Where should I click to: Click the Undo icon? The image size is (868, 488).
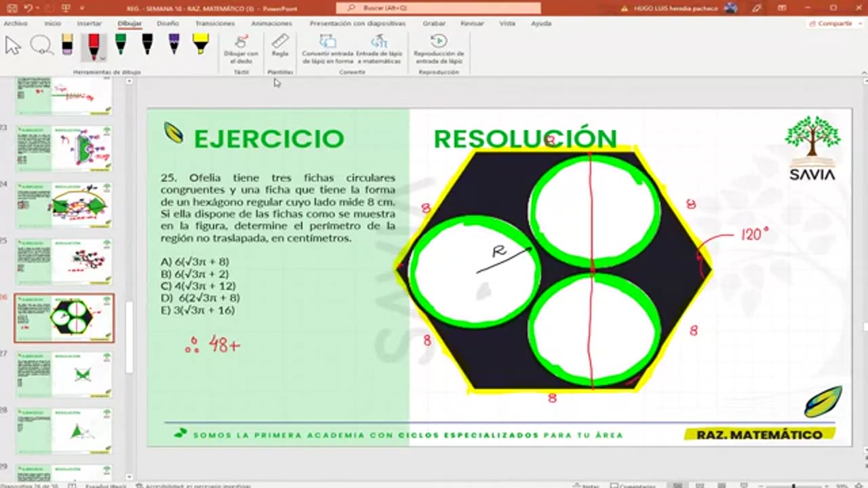tap(27, 8)
